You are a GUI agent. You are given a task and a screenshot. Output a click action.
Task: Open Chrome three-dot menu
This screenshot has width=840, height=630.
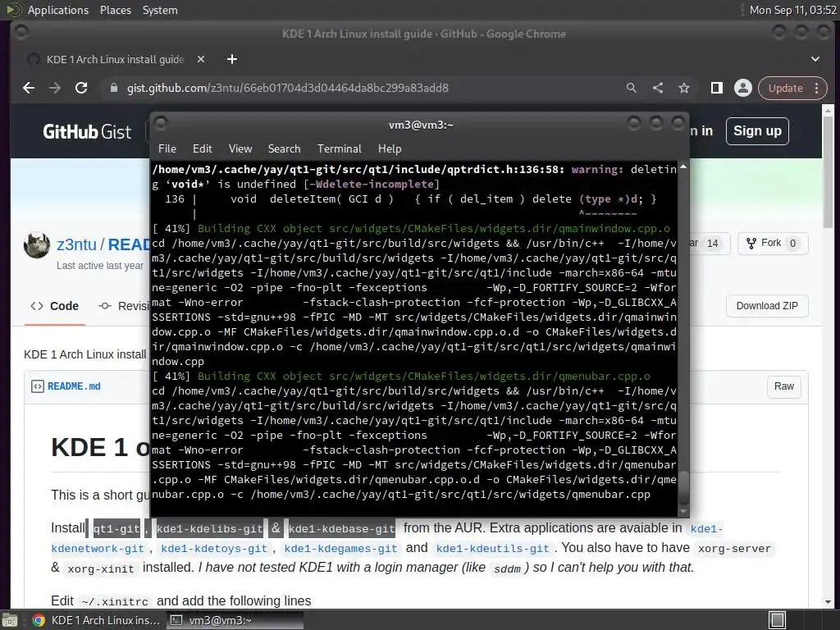[817, 88]
